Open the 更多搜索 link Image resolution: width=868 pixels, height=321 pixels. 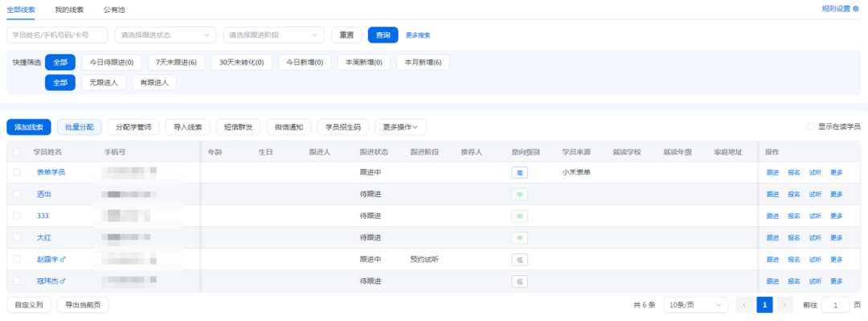pos(418,35)
